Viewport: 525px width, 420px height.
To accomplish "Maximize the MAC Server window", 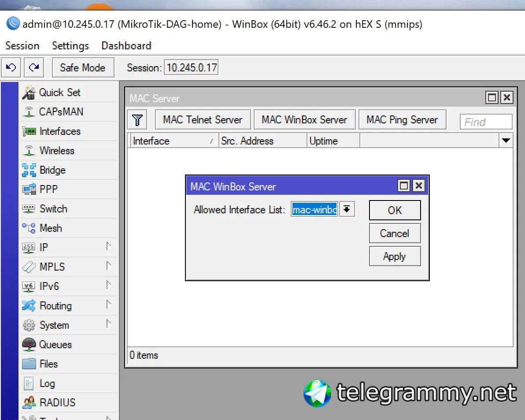I will point(492,98).
